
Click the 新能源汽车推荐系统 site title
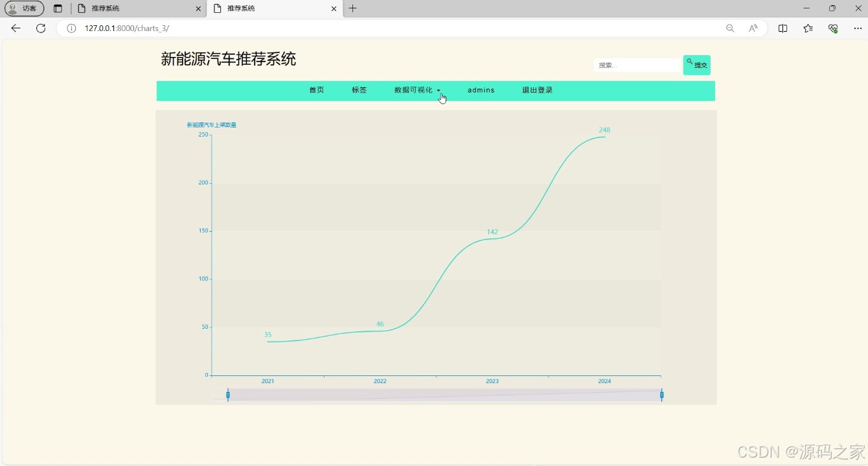229,59
